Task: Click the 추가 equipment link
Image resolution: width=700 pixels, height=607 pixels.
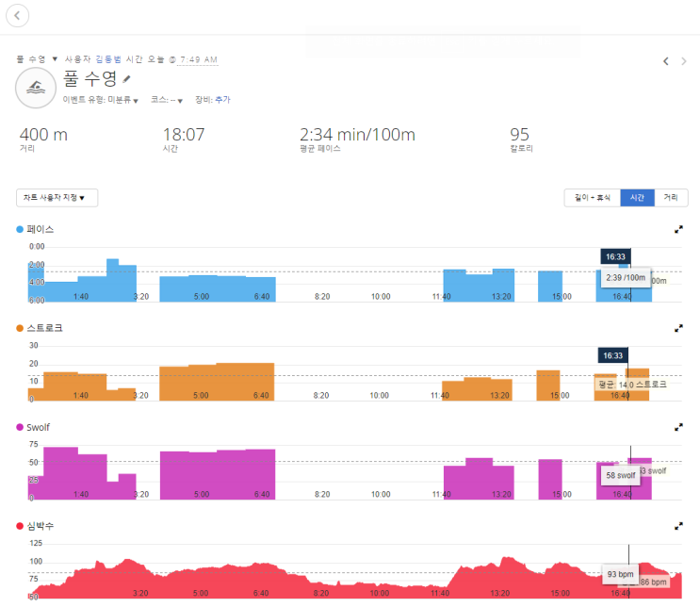Action: (x=222, y=100)
